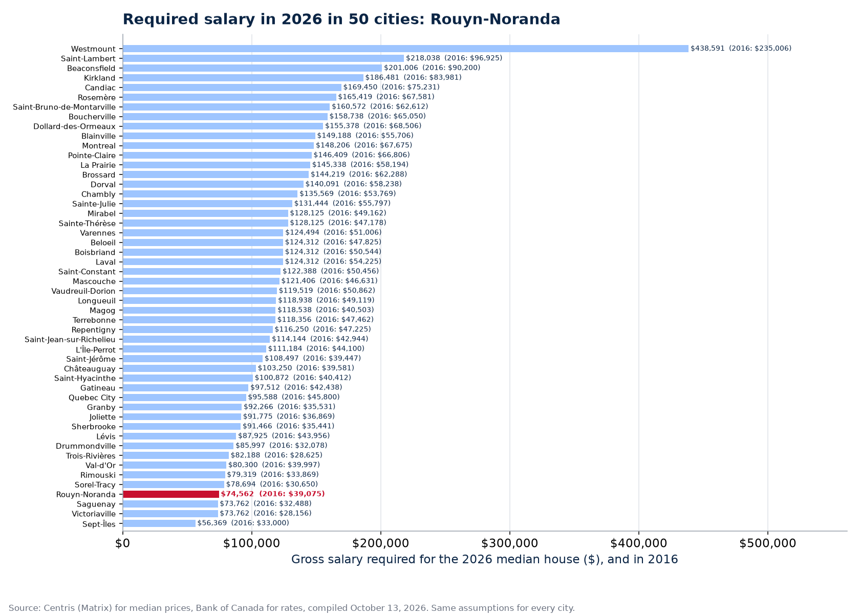Select the Beaconsfield city label
This screenshot has width=860, height=616.
coord(92,69)
